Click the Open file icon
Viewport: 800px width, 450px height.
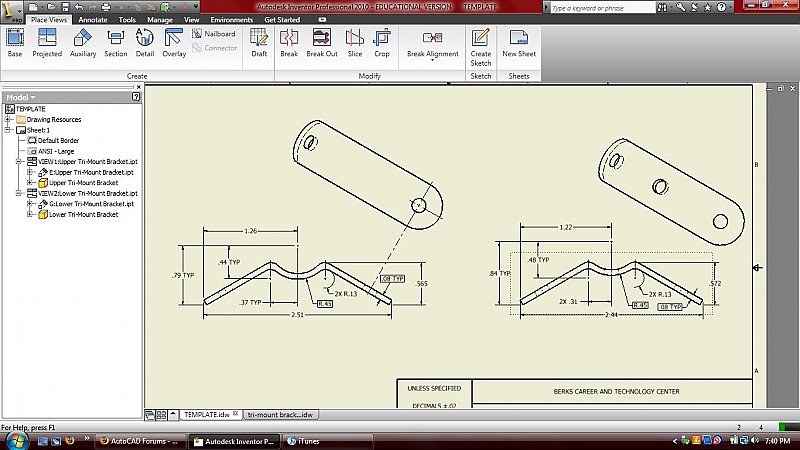[x=51, y=7]
